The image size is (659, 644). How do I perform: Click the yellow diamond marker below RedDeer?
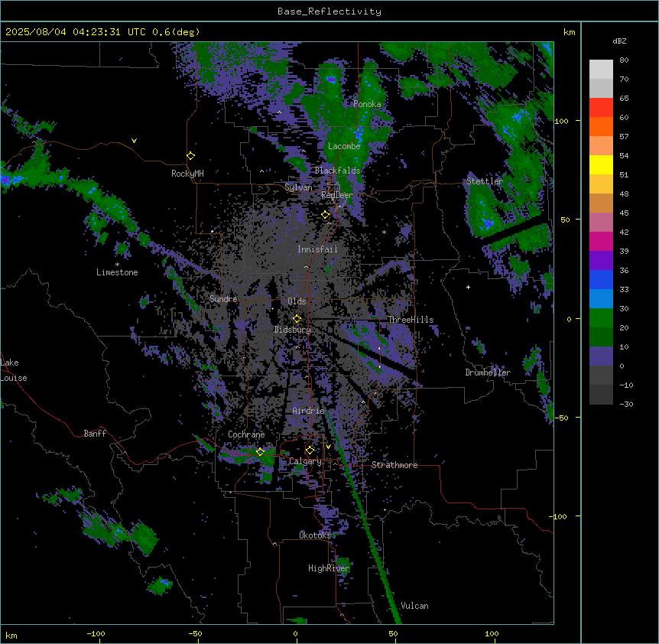click(x=326, y=215)
